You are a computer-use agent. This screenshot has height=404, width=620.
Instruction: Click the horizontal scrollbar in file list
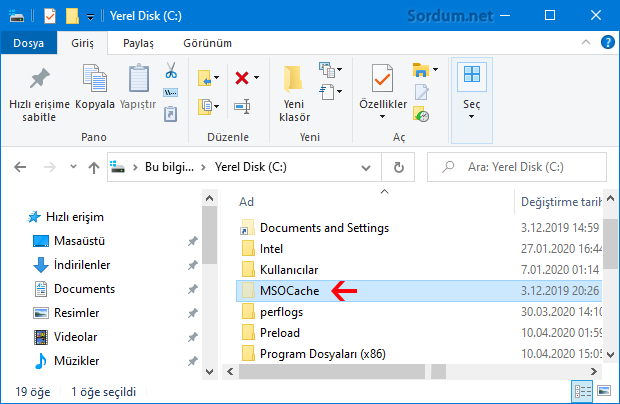point(331,372)
